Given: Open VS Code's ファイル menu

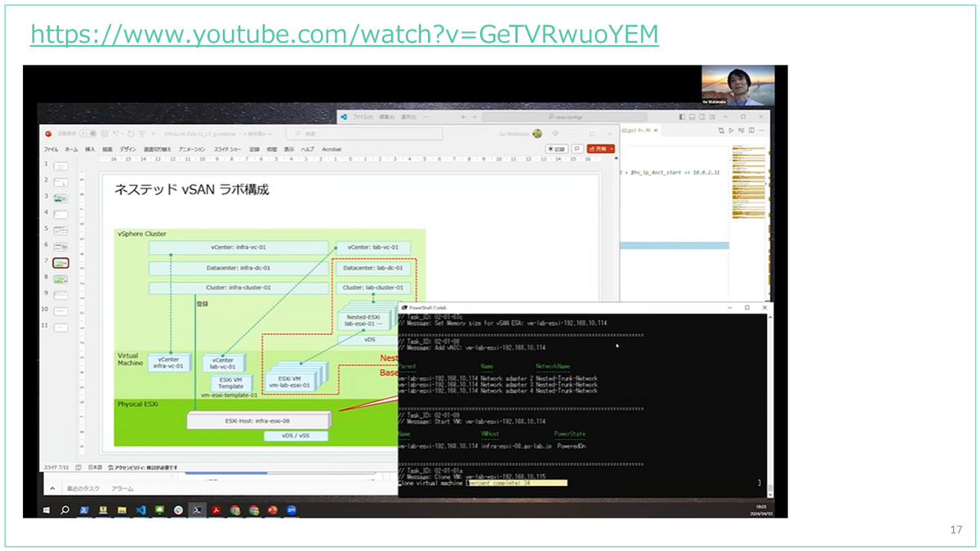Looking at the screenshot, I should [363, 117].
